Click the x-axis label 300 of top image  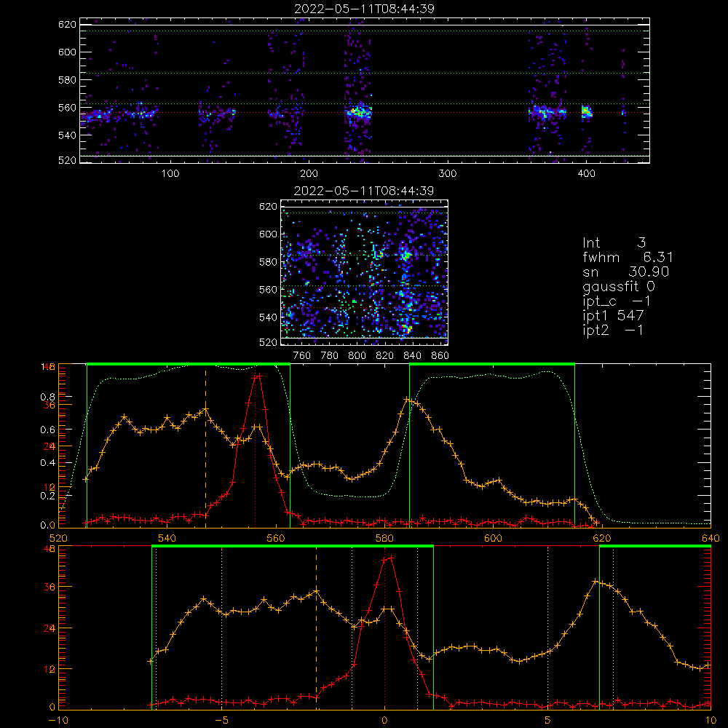tap(448, 174)
